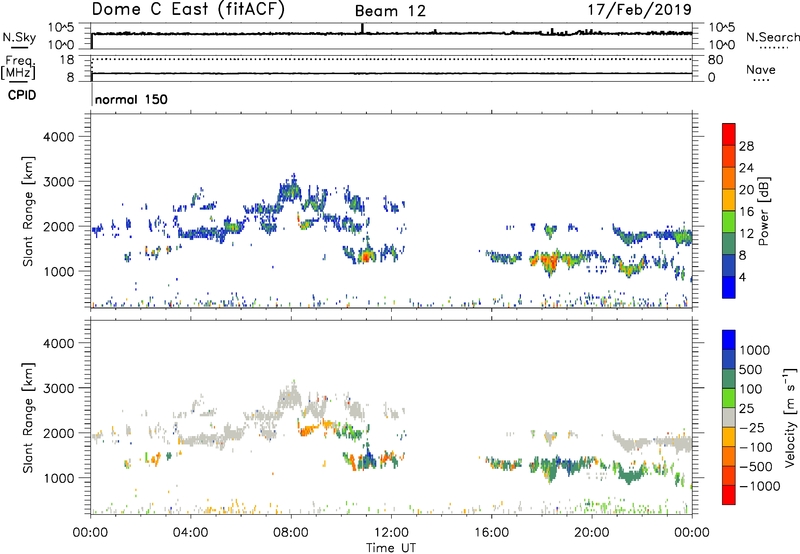The image size is (800, 554).
Task: Click the 10^5 tick on the right noise axis
Action: pos(722,28)
